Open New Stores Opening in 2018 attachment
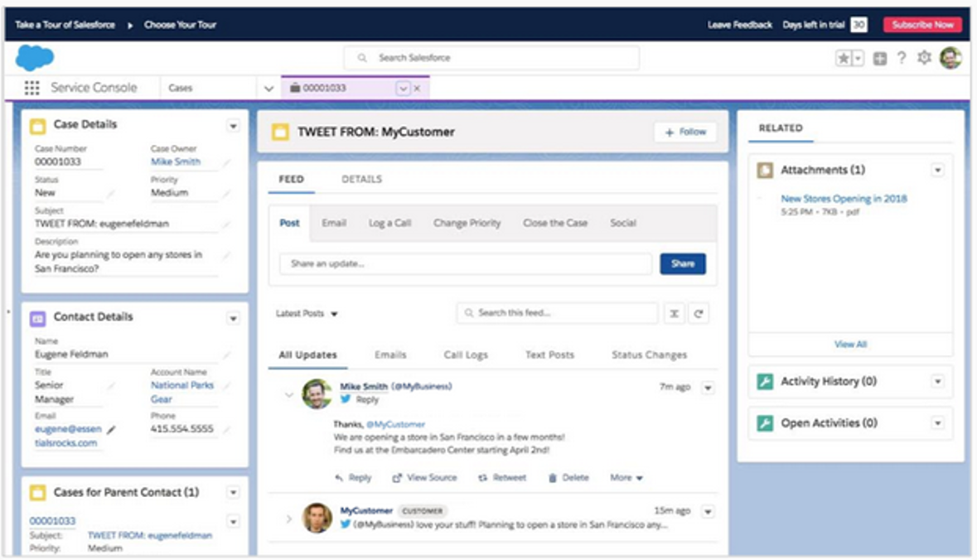This screenshot has height=560, width=977. tap(844, 199)
